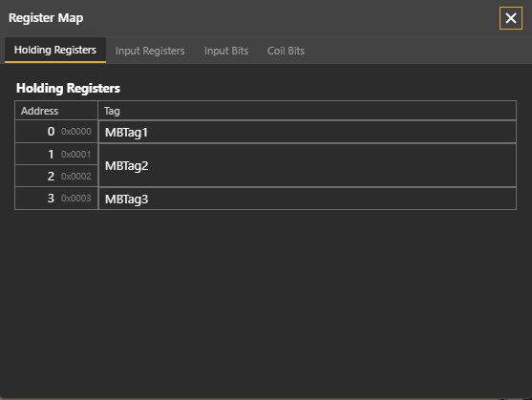Click address 3 0x0003 cell
The height and width of the screenshot is (400, 532).
56,199
